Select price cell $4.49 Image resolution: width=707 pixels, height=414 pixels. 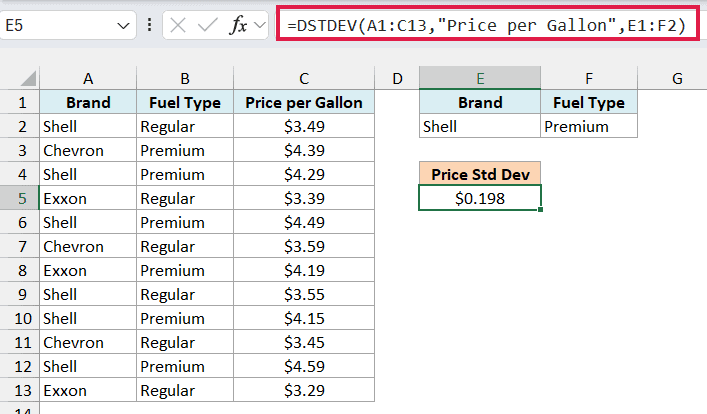click(x=304, y=222)
